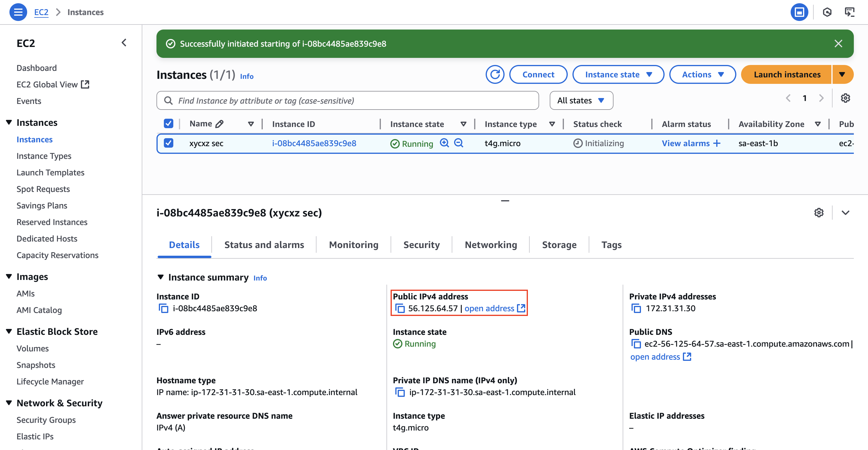Collapse the Instance summary section
The image size is (868, 450).
[x=161, y=277]
